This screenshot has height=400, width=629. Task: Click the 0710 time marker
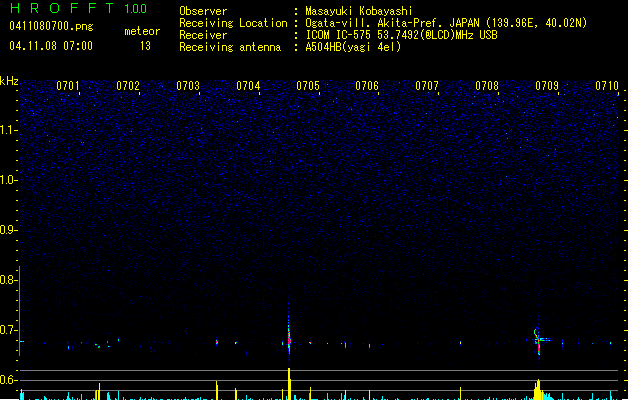point(607,86)
